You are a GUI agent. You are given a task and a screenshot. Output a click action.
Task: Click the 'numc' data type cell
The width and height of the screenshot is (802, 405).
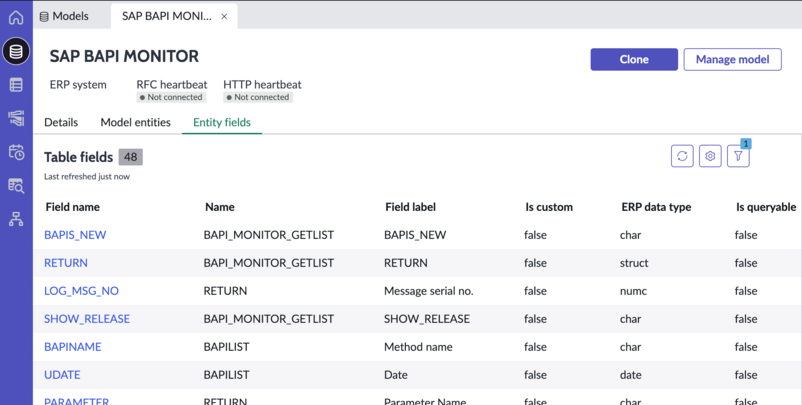coord(633,291)
